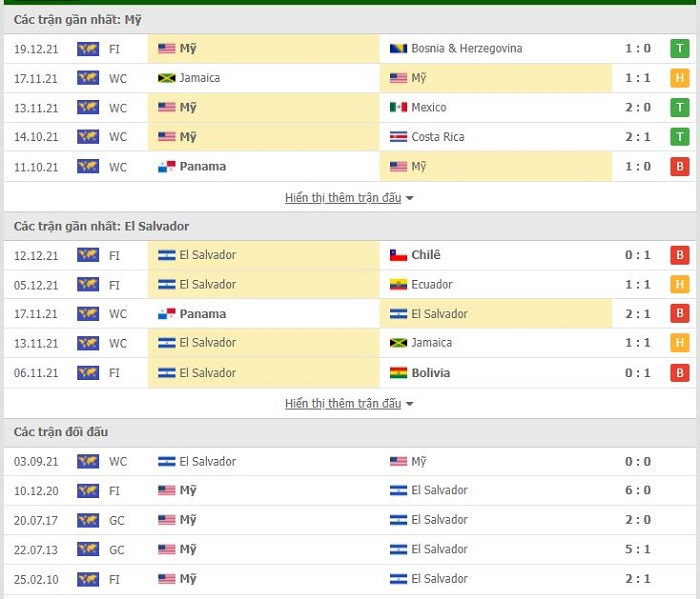Expand more matches under Mỹ section
This screenshot has width=700, height=599.
[x=343, y=198]
